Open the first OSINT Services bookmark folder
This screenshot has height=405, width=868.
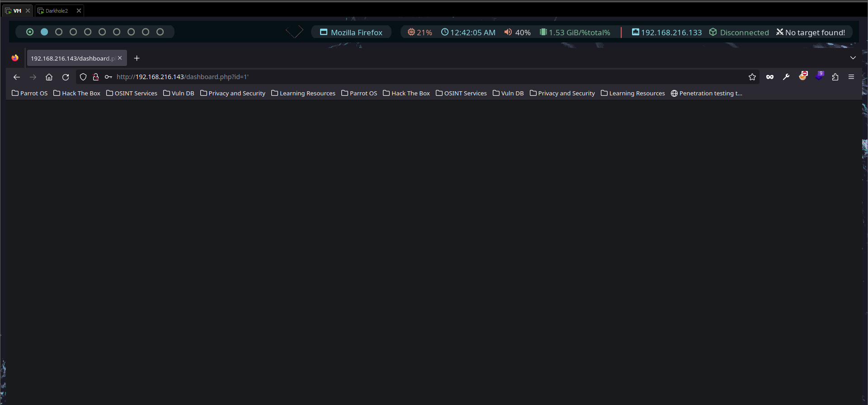click(132, 93)
